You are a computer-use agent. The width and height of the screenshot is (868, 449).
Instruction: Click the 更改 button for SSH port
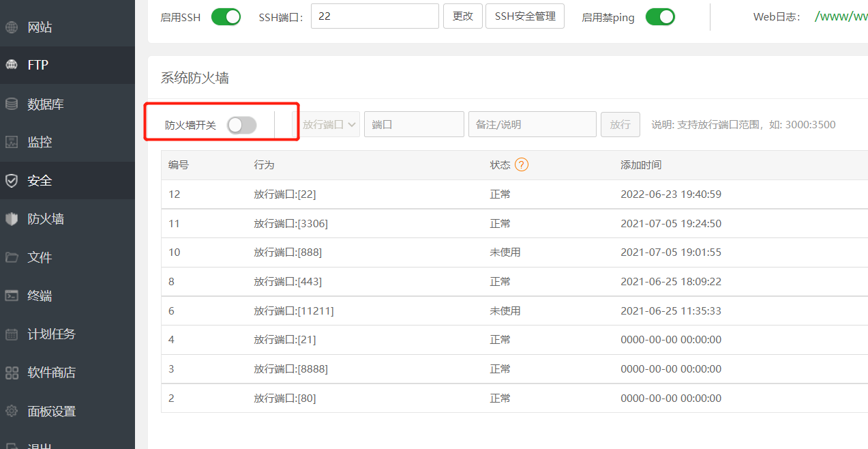[463, 16]
